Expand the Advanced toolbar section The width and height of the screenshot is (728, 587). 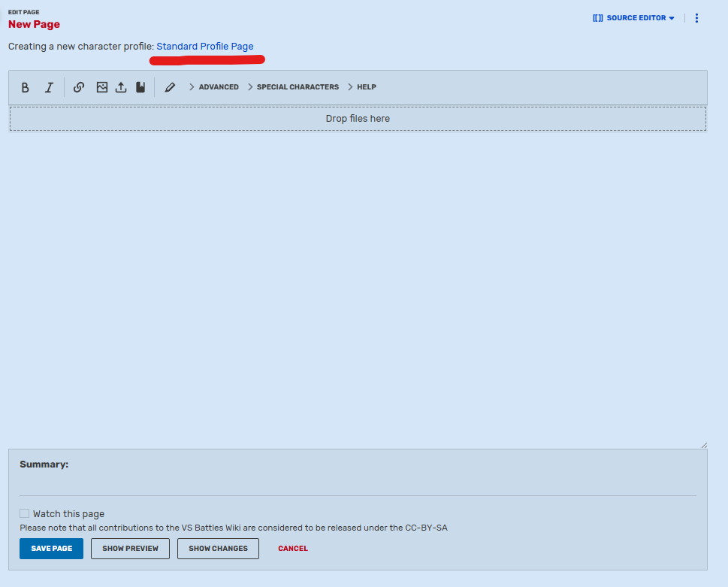pos(214,87)
